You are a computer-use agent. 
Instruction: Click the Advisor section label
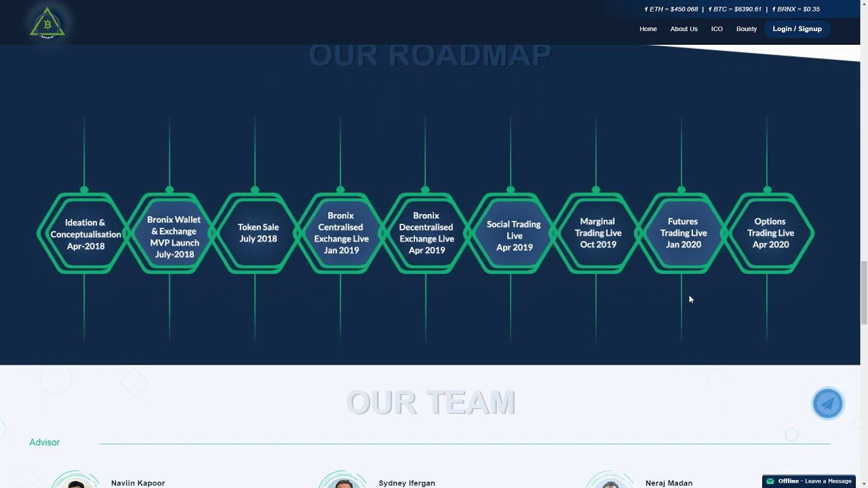tap(45, 443)
